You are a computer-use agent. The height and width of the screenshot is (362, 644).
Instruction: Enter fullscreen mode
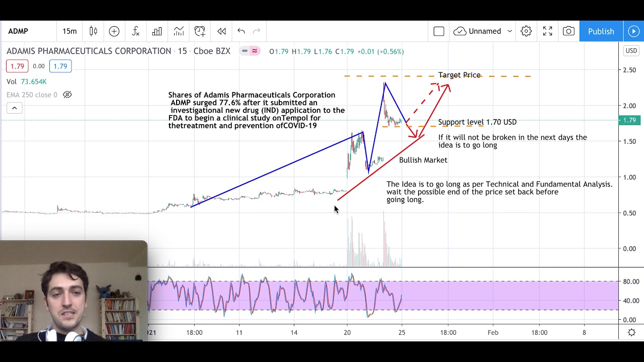(547, 31)
